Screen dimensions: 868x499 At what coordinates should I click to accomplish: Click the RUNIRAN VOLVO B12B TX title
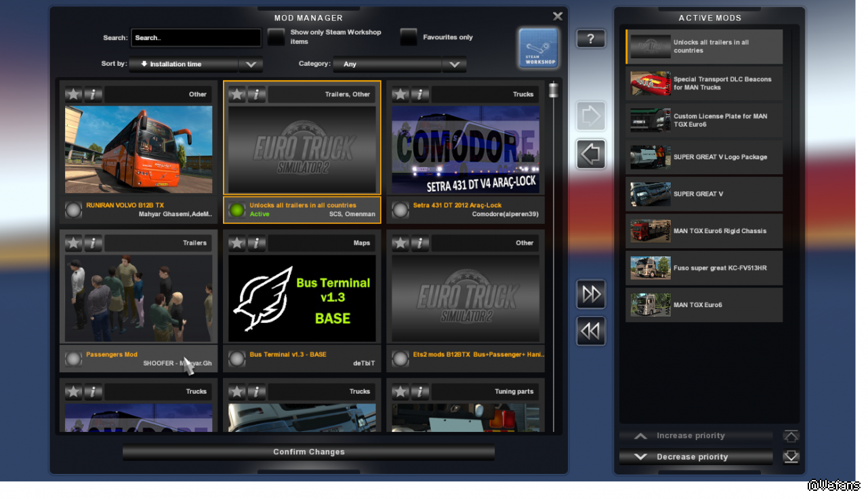tap(125, 205)
